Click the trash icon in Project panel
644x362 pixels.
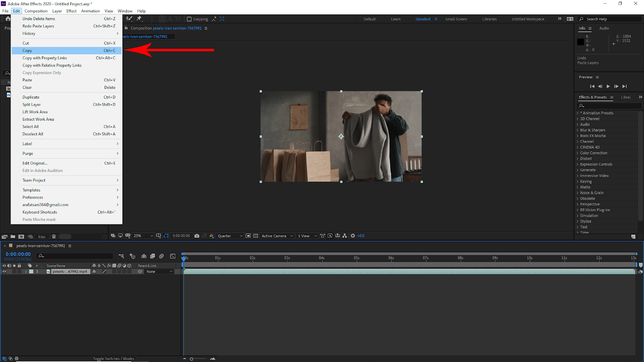point(54,237)
